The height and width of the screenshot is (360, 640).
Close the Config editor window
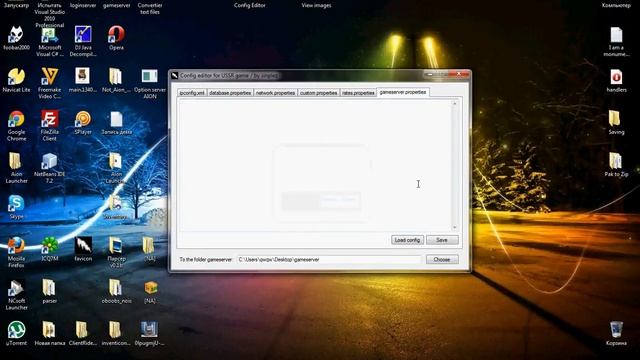click(459, 74)
